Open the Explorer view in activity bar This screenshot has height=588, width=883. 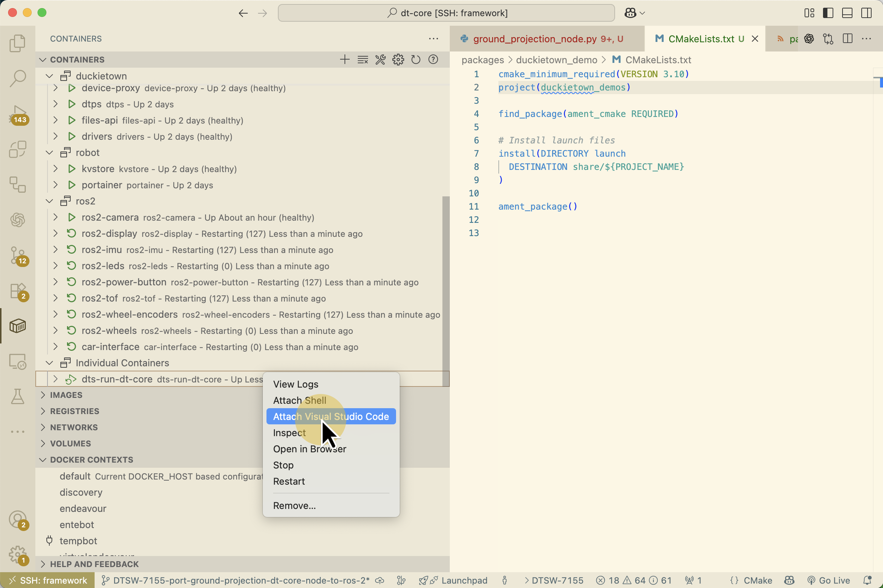click(17, 43)
